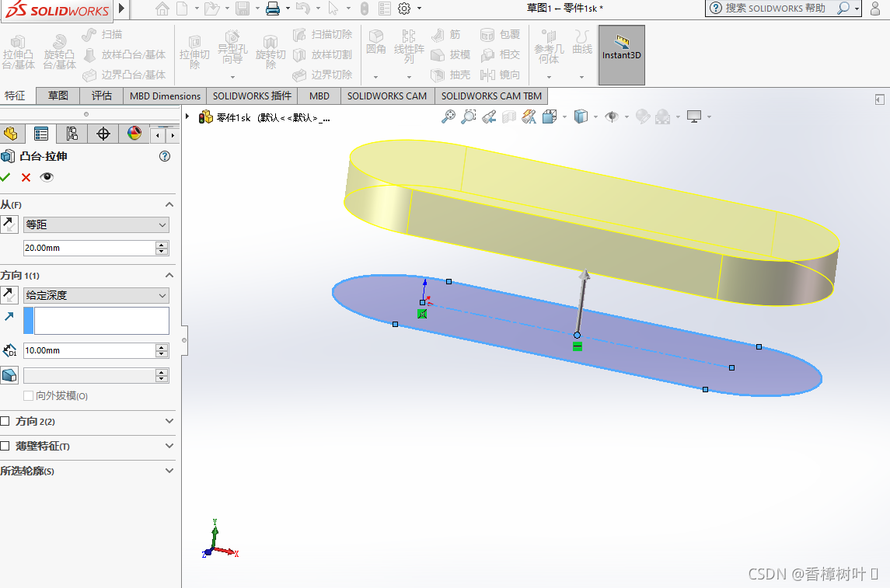The height and width of the screenshot is (588, 890).
Task: Open the Reference Geometry (参考几何体) tool
Action: click(x=549, y=47)
